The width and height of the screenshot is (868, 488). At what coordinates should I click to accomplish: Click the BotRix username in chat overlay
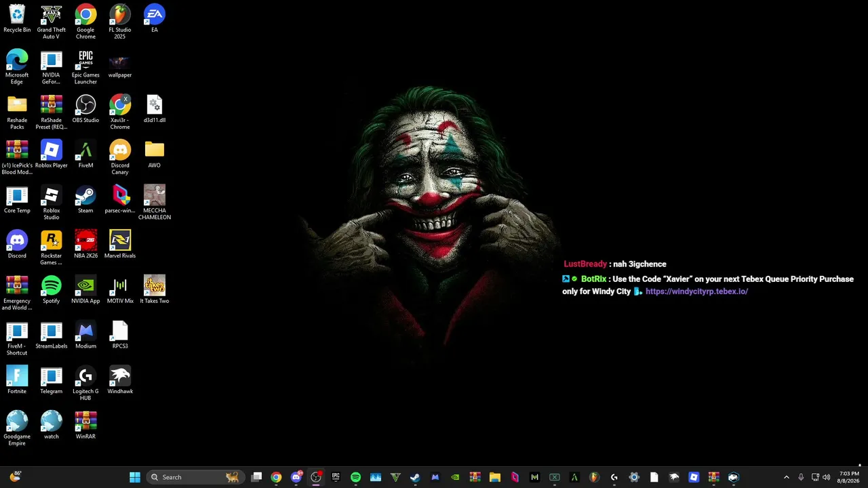593,279
